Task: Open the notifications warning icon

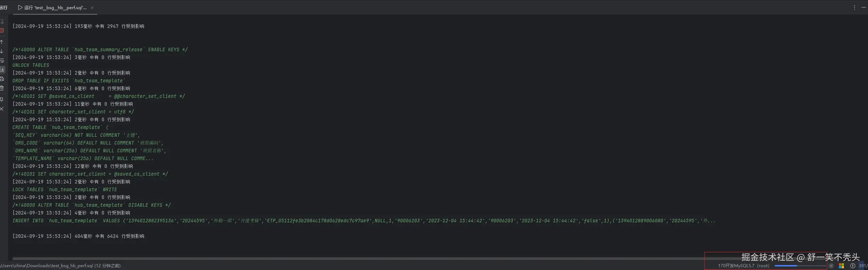Action: coord(853,266)
